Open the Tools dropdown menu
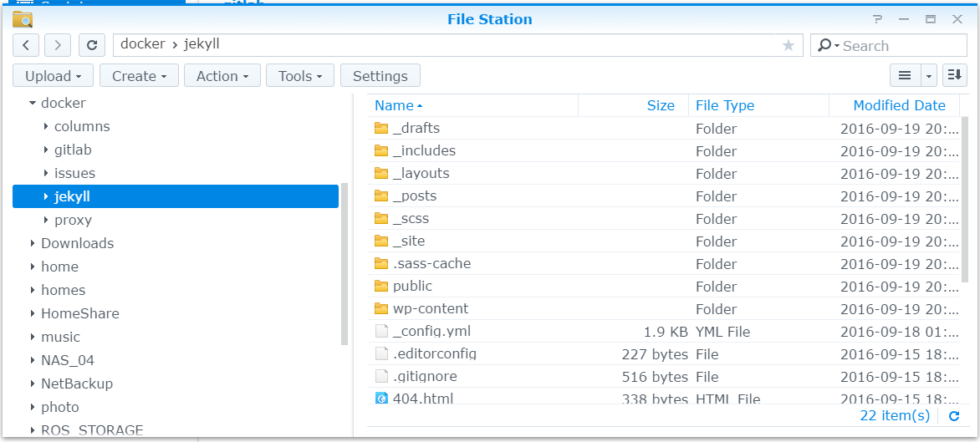 click(300, 75)
